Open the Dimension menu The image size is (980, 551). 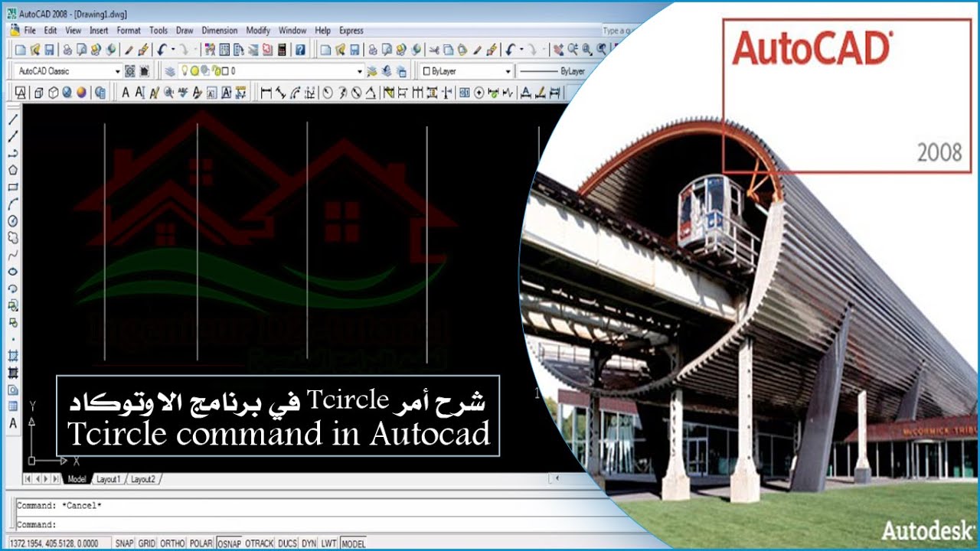[220, 31]
